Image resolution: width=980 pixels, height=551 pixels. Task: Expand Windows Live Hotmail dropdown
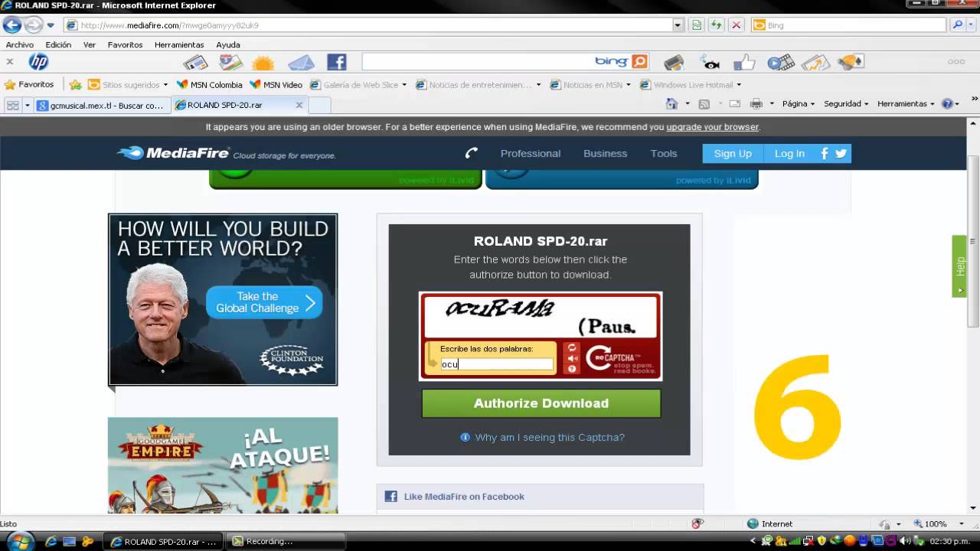(739, 85)
